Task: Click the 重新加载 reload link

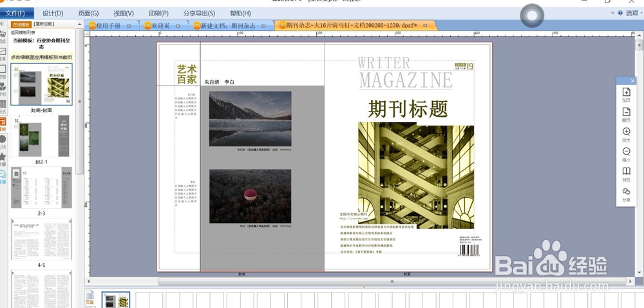Action: pos(44,24)
